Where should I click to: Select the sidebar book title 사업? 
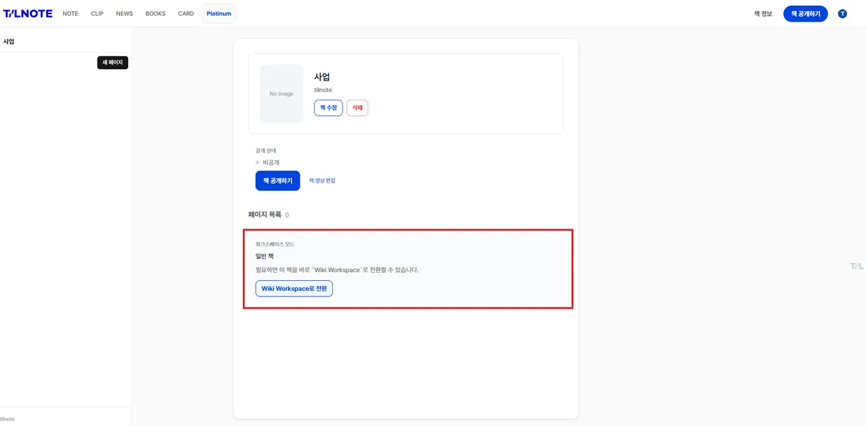(x=9, y=41)
